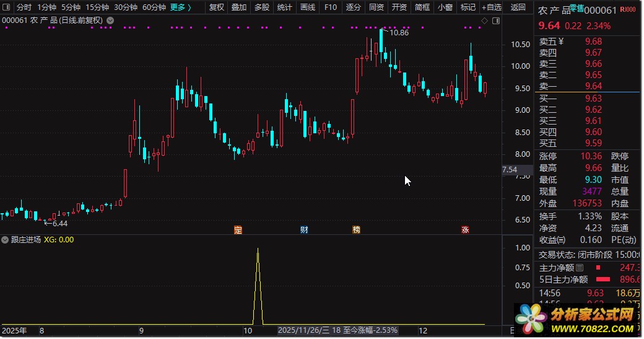
Task: Open the 定 event marker
Action: tap(238, 230)
